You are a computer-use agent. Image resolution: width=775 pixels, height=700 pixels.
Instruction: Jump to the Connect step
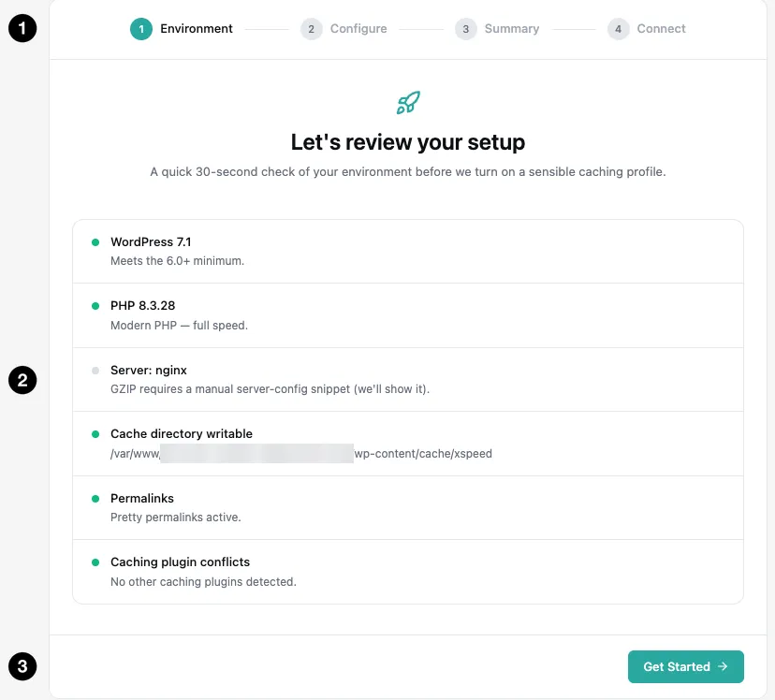(647, 29)
